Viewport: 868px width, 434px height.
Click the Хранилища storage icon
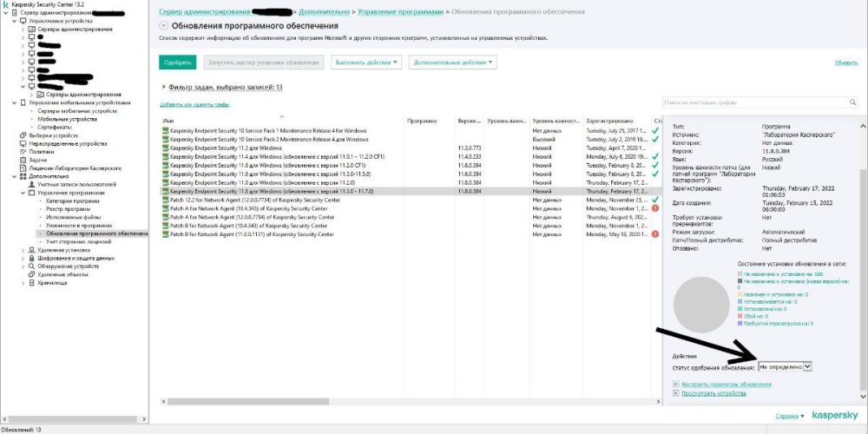[31, 283]
